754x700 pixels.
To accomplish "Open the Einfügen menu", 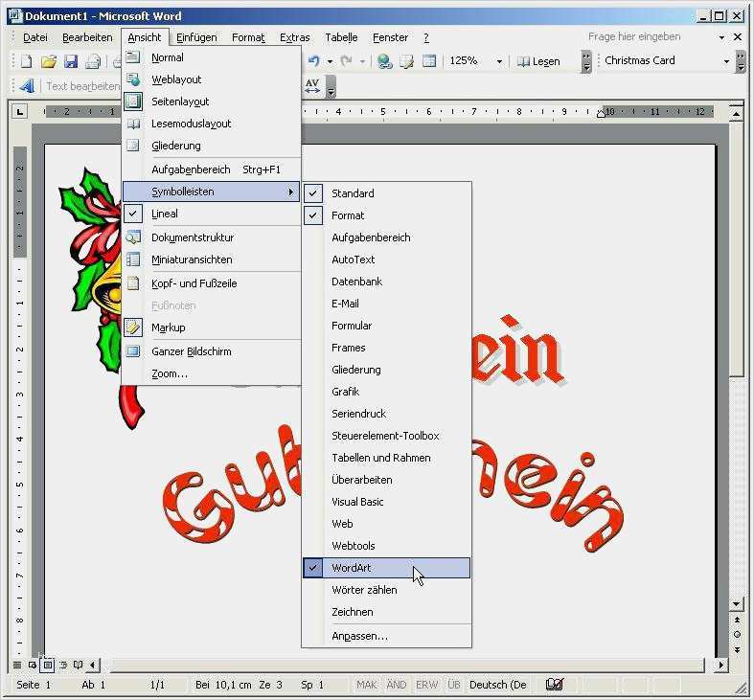I will [195, 37].
